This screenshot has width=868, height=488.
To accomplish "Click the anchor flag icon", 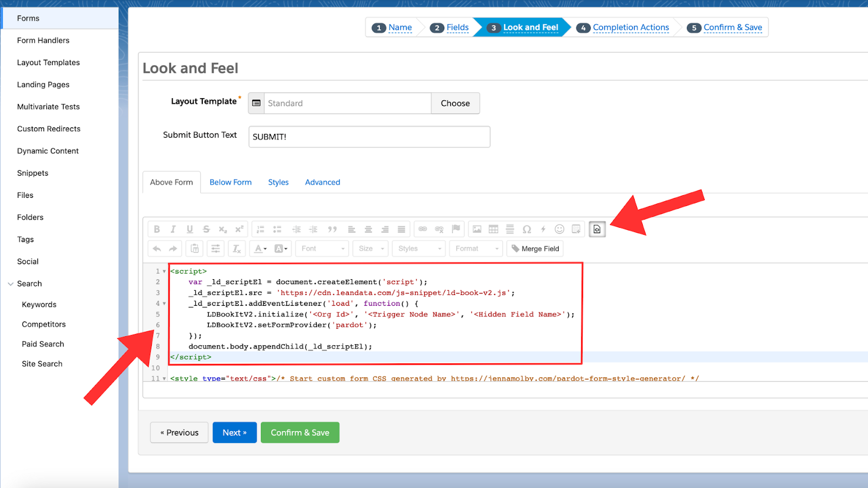I will pos(456,229).
